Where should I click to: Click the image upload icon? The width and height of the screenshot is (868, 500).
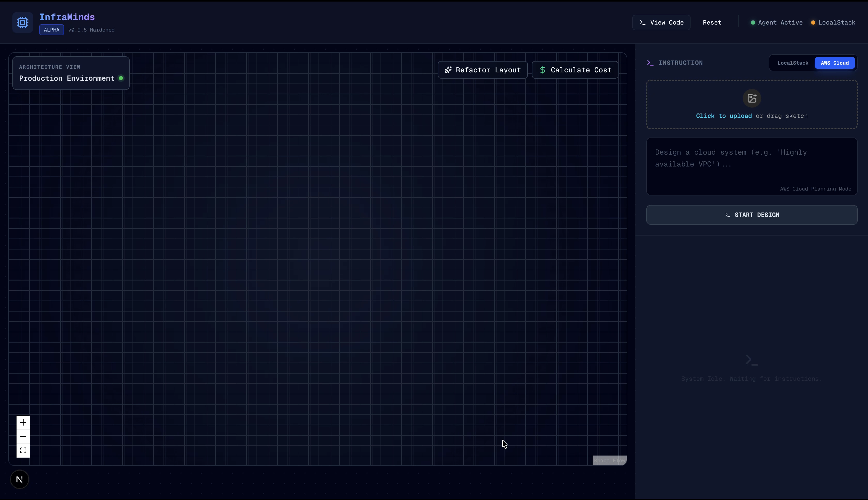click(752, 98)
